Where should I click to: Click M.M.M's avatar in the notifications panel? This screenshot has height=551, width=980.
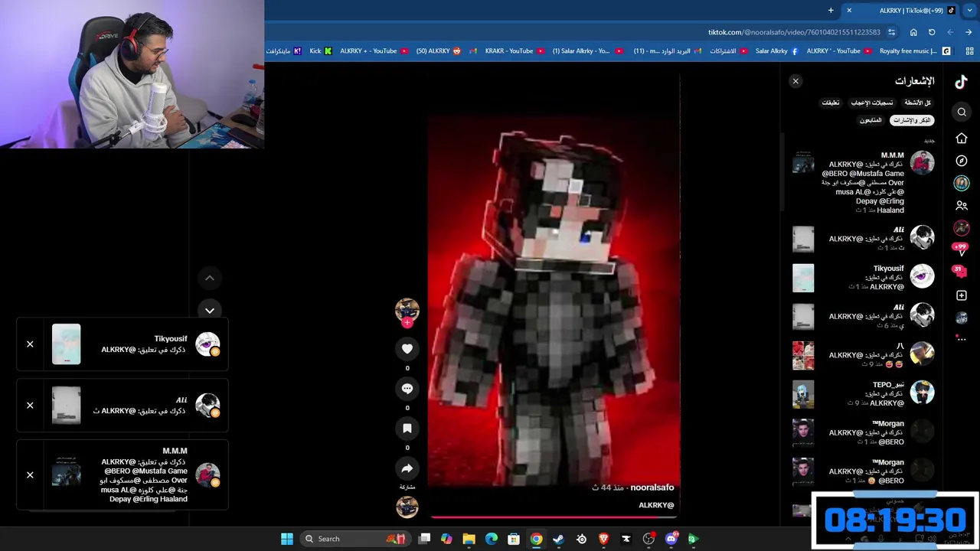click(922, 162)
